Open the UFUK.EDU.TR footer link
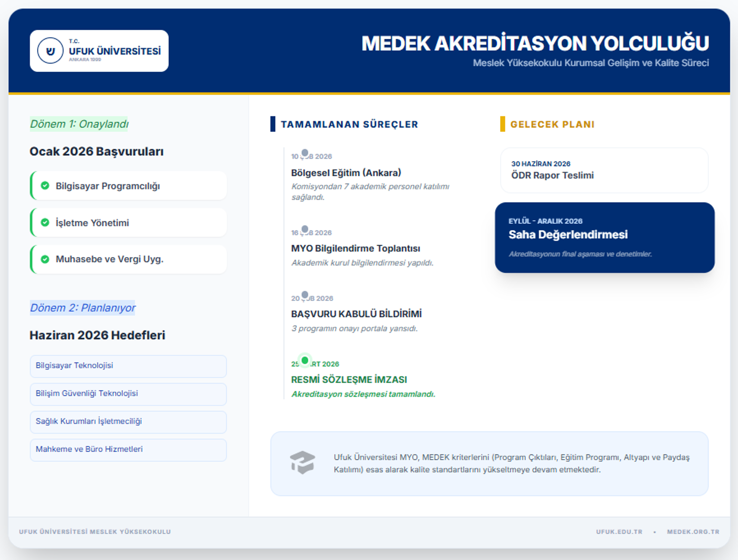Image resolution: width=738 pixels, height=560 pixels. coord(619,532)
